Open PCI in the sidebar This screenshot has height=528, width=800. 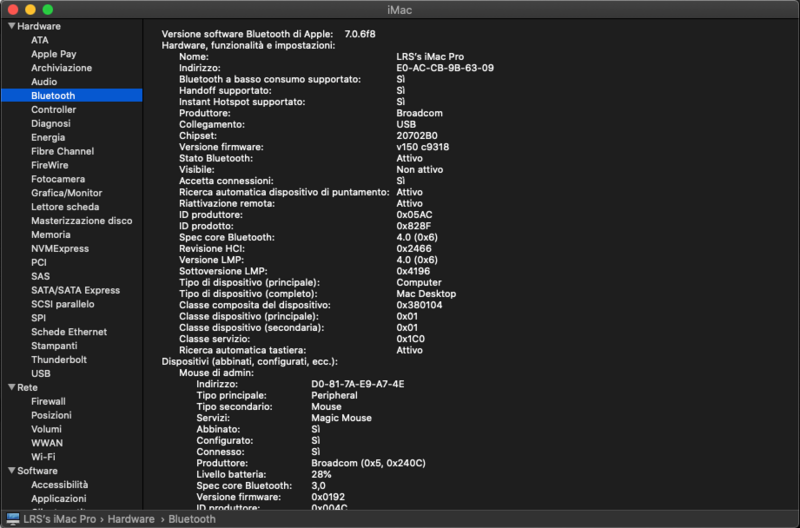pos(39,262)
